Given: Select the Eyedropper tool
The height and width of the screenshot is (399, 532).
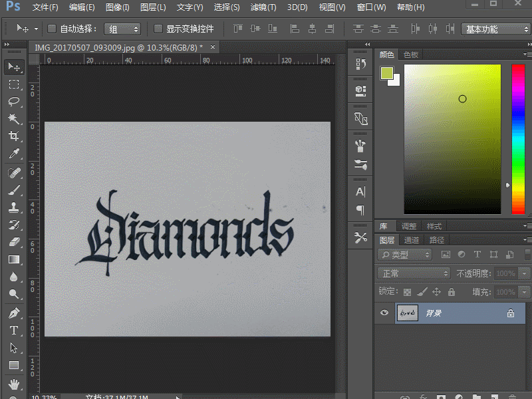Looking at the screenshot, I should 13,154.
